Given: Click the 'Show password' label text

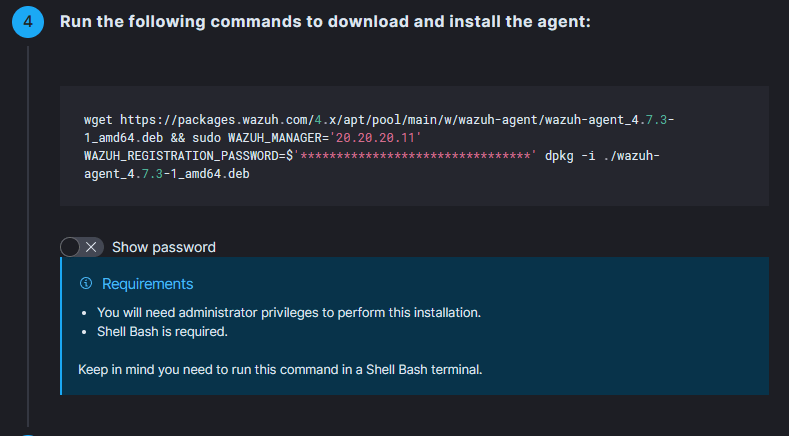Looking at the screenshot, I should (164, 247).
